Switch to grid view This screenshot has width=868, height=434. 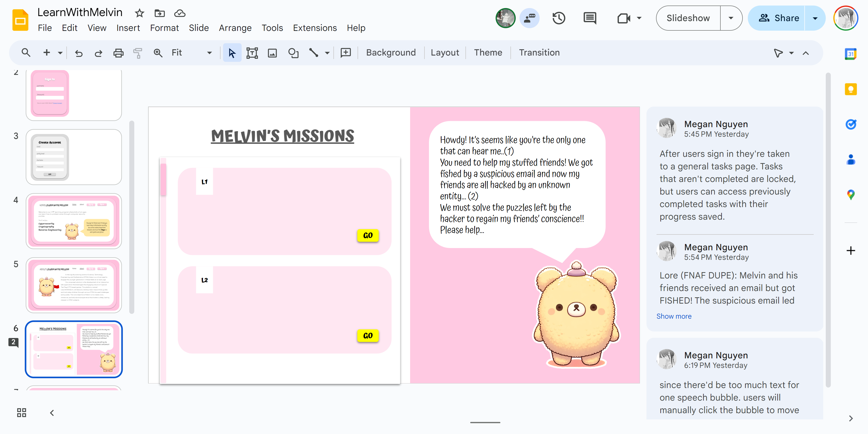[x=22, y=412]
